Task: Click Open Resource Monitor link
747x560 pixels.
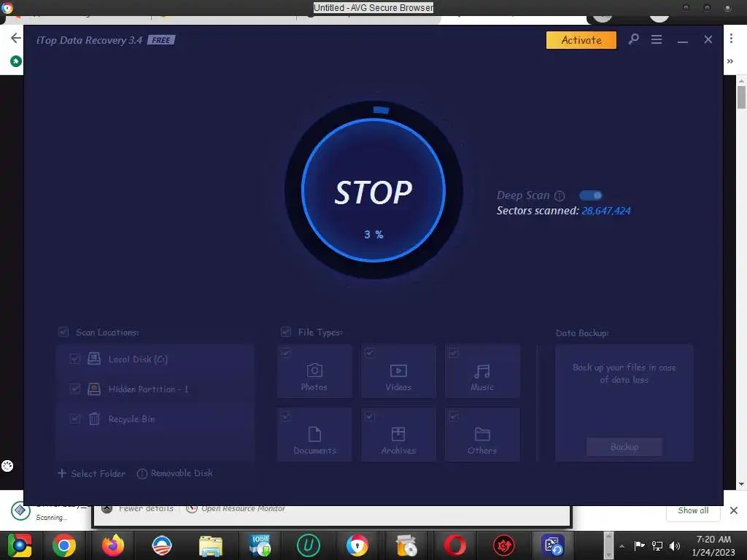Action: 243,508
